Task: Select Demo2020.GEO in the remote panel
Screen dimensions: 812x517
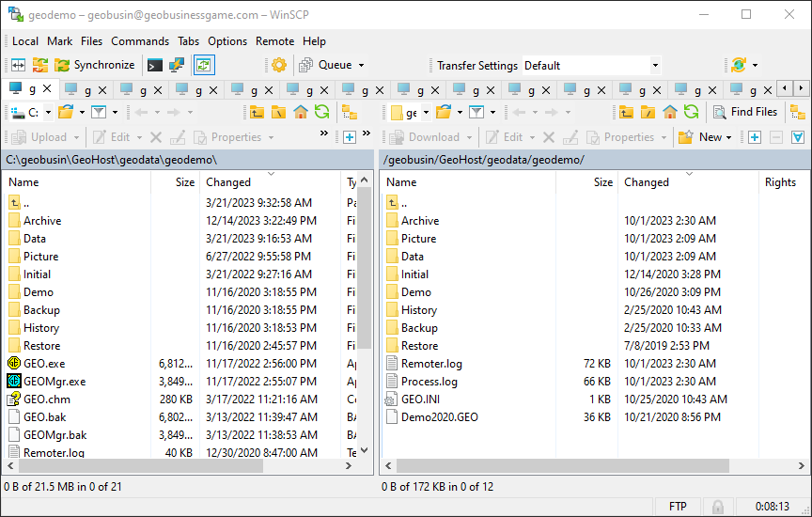Action: click(x=439, y=416)
